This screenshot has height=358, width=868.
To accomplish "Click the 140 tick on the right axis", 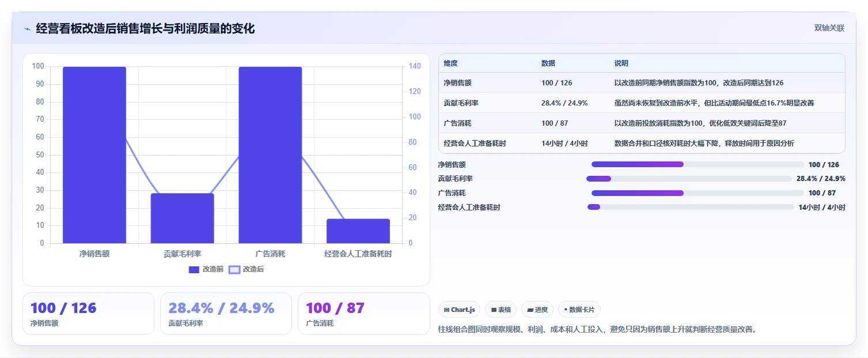I will 415,66.
